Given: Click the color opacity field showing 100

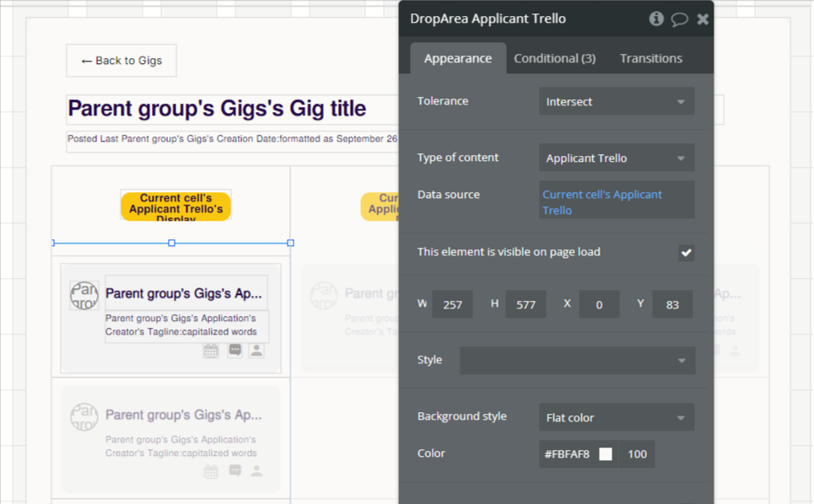Looking at the screenshot, I should click(637, 454).
